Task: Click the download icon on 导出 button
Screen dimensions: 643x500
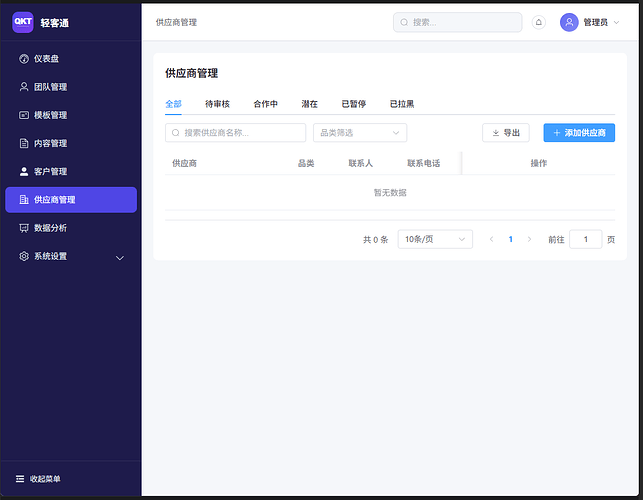Action: pos(495,132)
